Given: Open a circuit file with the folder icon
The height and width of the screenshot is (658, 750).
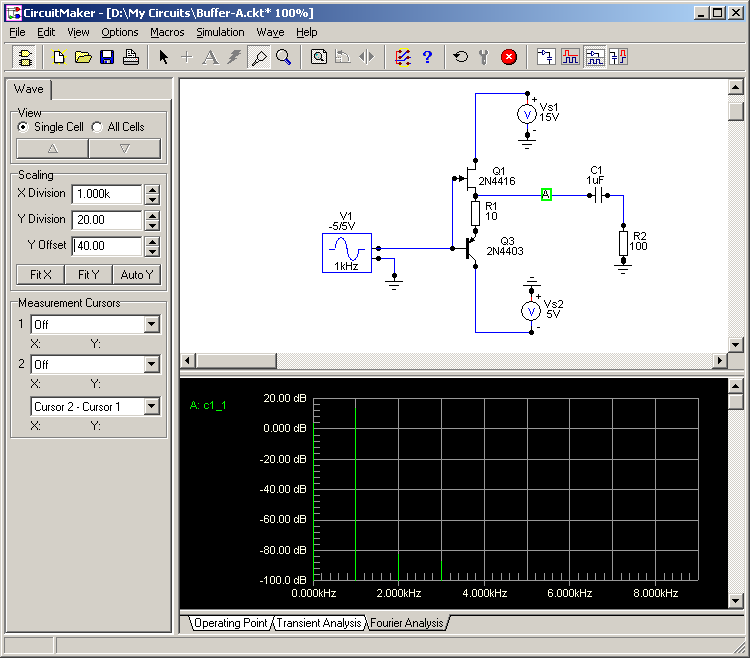Looking at the screenshot, I should [83, 57].
